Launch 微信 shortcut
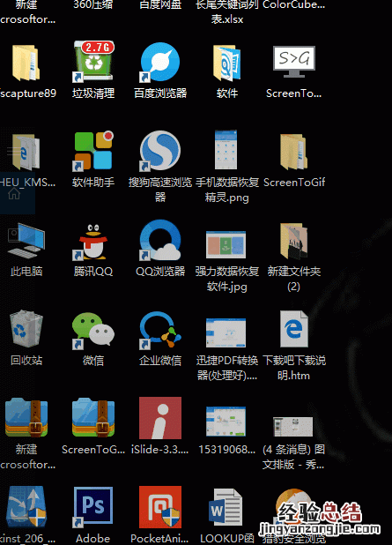 pos(93,330)
